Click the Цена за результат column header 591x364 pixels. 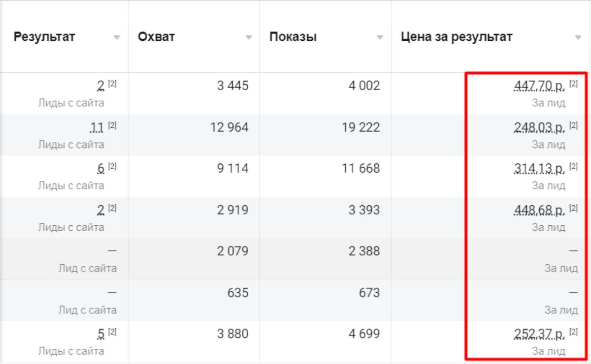[x=457, y=37]
